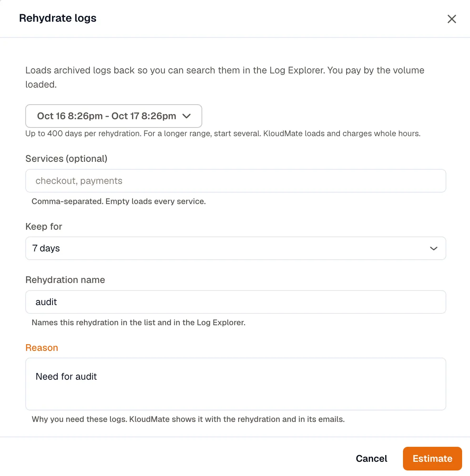Click the orange Estimate button

(433, 459)
